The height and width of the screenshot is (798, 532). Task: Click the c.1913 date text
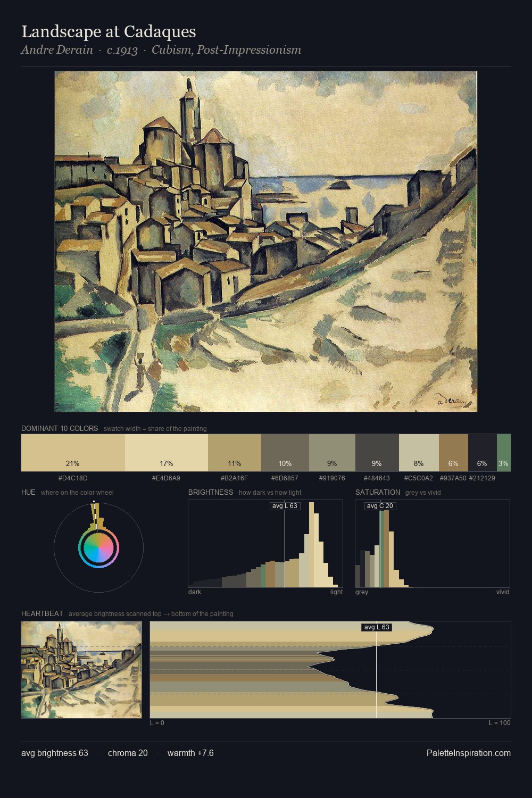tap(122, 50)
